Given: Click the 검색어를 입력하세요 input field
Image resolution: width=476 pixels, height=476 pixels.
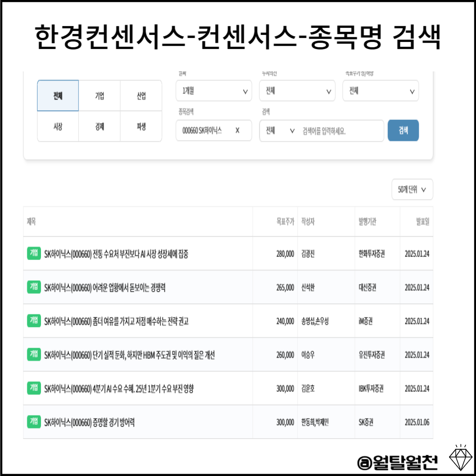Looking at the screenshot, I should tap(339, 130).
